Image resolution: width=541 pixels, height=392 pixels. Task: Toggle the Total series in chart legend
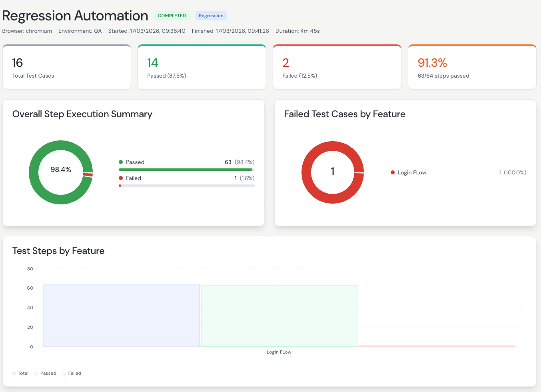pos(20,373)
